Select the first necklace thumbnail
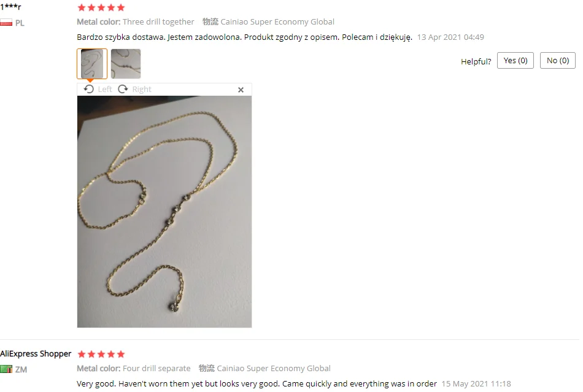Image resolution: width=583 pixels, height=392 pixels. pos(92,64)
